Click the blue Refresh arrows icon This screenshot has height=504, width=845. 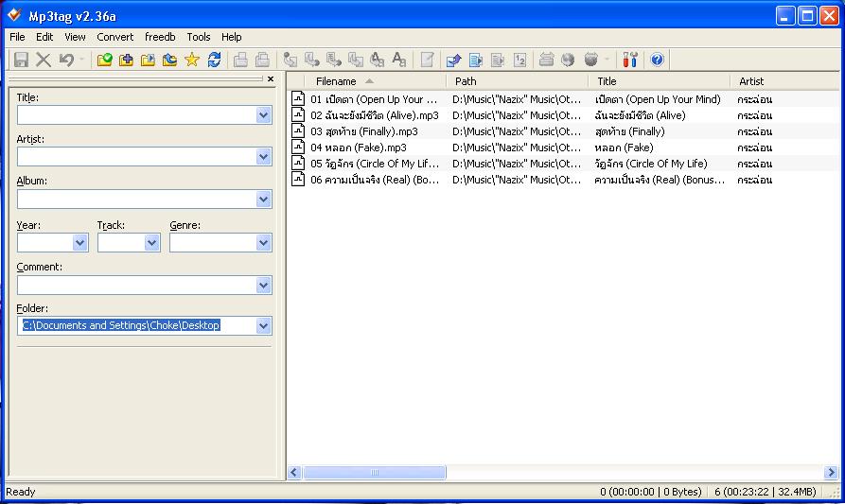[x=214, y=60]
